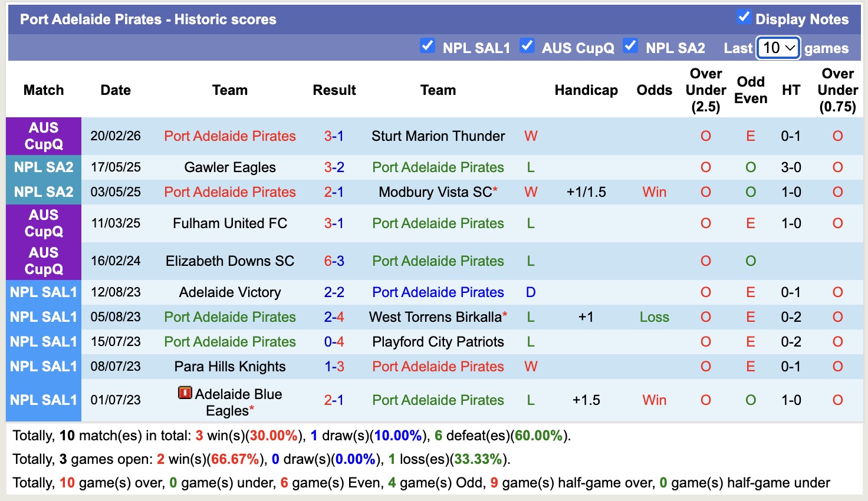
Task: Open the Last games count dropdown
Action: (777, 48)
